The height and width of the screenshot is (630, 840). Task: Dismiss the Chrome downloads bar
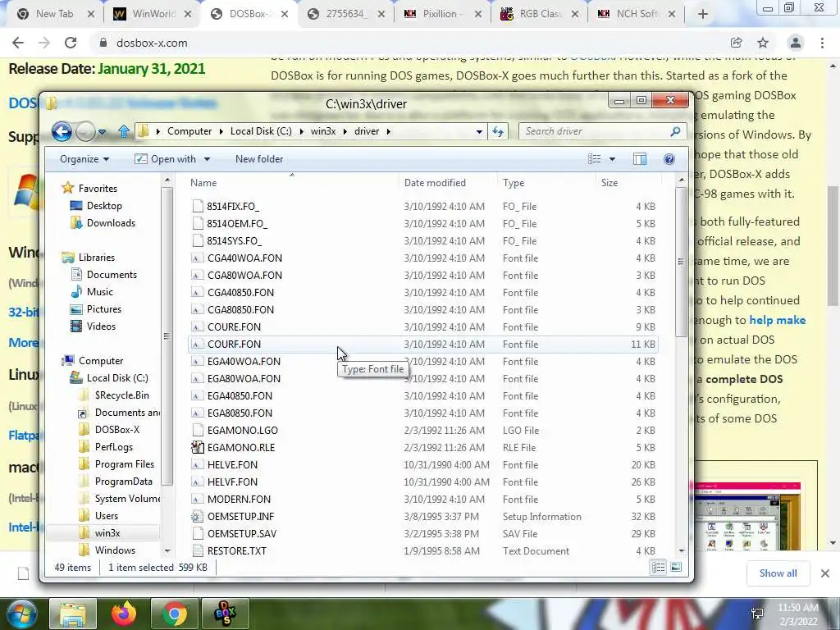825,573
